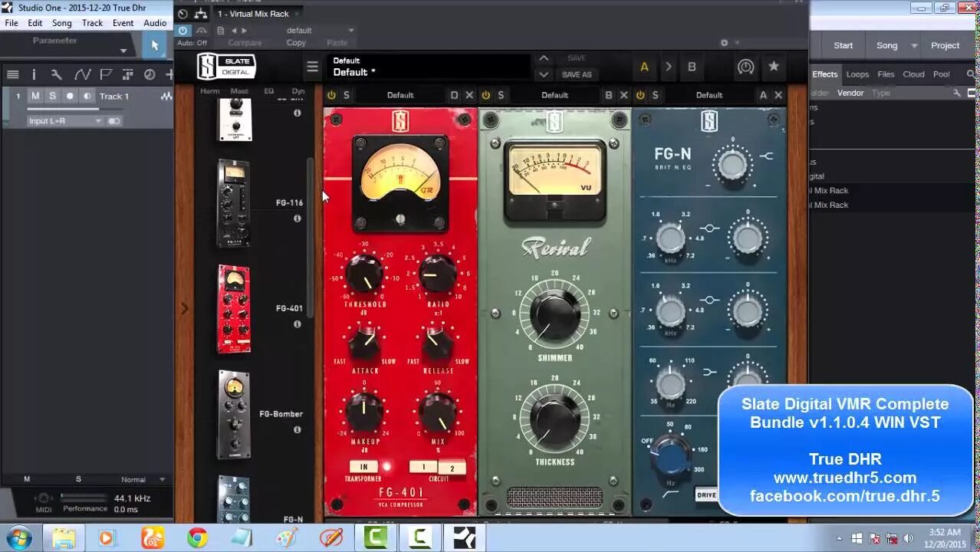Solo Track 1
The height and width of the screenshot is (552, 980).
coord(52,96)
